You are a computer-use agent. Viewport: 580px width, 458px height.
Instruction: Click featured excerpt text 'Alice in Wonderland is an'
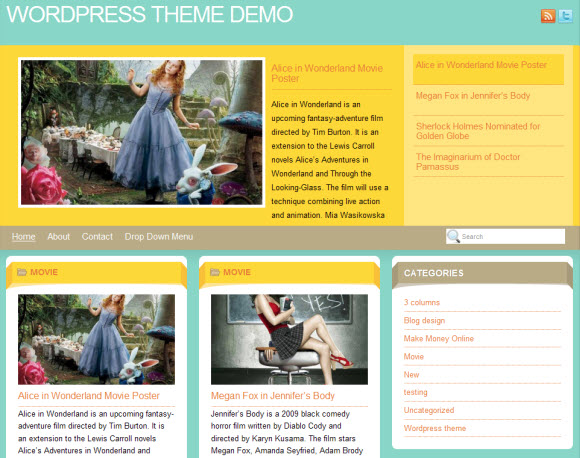coord(316,104)
